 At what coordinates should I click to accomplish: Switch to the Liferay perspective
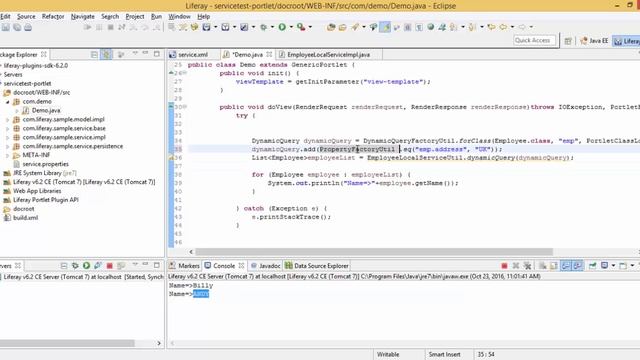click(627, 41)
